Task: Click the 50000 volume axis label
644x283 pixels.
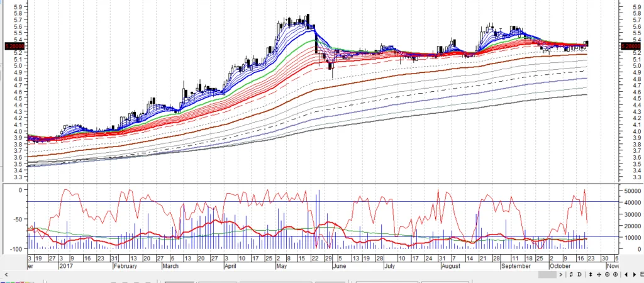Action: tap(630, 190)
